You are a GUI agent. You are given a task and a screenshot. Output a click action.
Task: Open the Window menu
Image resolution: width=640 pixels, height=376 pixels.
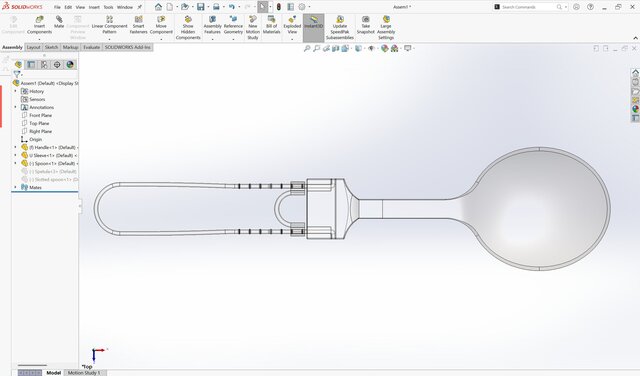[125, 7]
